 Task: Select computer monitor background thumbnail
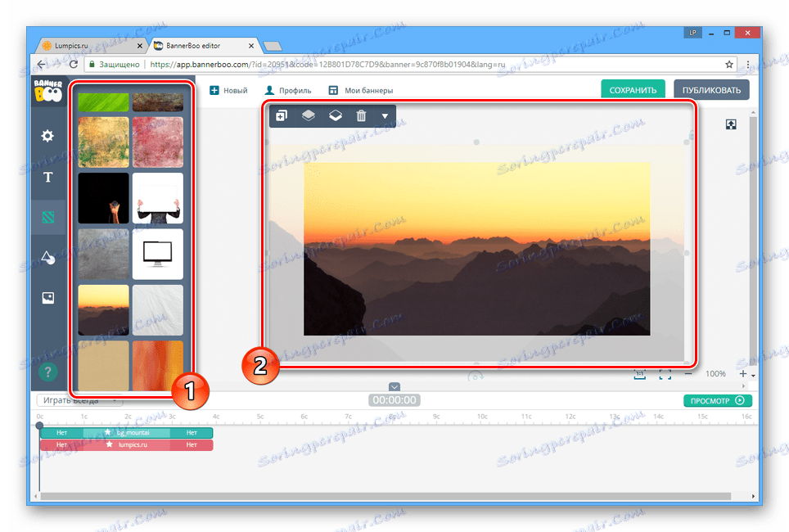[x=157, y=255]
